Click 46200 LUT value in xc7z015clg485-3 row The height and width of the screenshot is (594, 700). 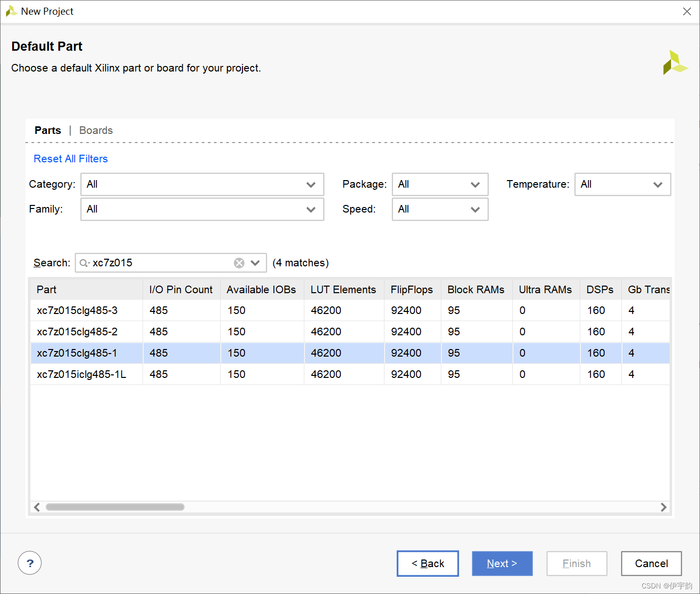[326, 310]
